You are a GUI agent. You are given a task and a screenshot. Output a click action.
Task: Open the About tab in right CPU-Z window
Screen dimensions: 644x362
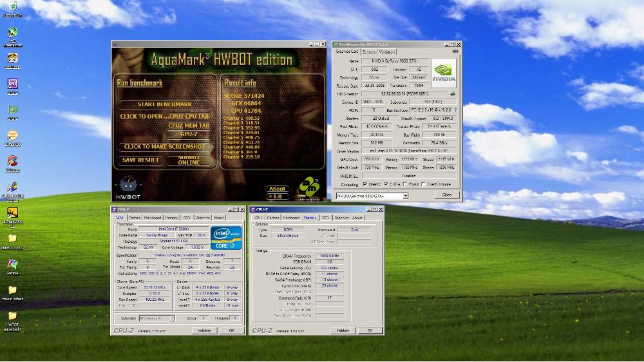click(357, 218)
